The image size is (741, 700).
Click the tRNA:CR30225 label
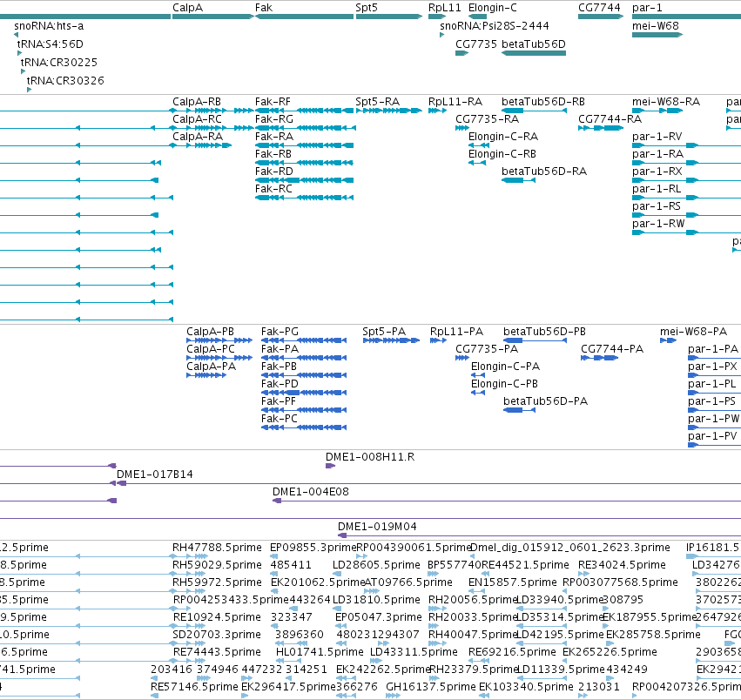tap(59, 63)
